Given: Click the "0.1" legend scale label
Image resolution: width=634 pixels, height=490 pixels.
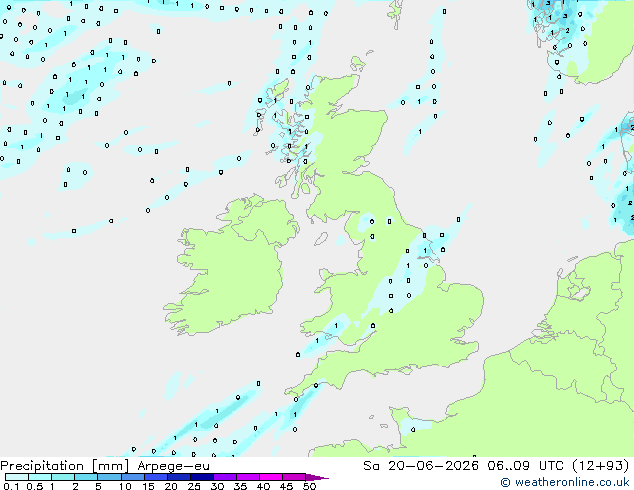Looking at the screenshot, I should [11, 486].
